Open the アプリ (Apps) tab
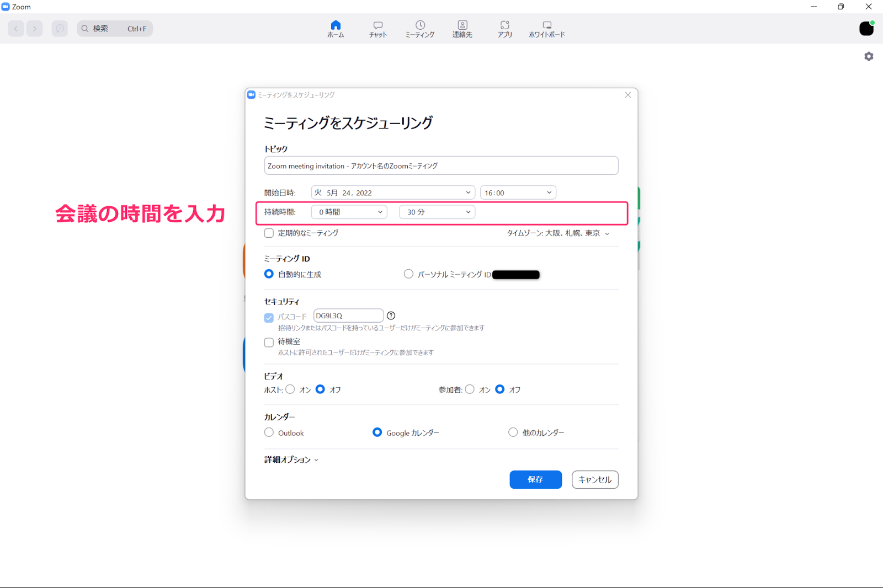883x588 pixels. point(505,29)
